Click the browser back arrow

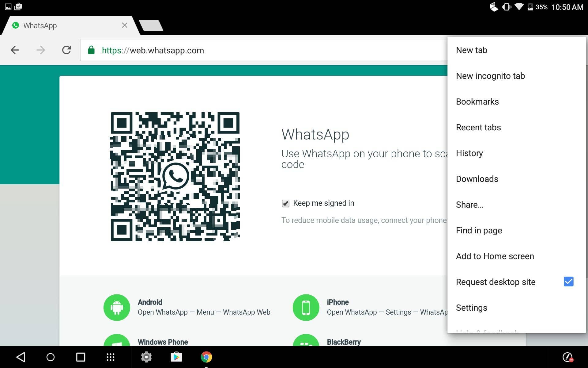tap(14, 50)
